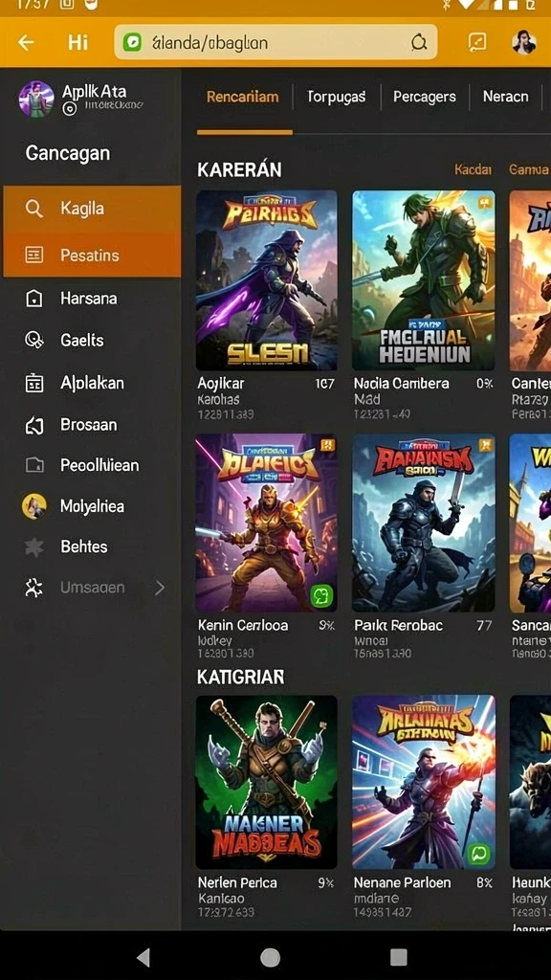Tap the orange badge on the Nadia Cambera cover
The image size is (551, 980).
[x=484, y=203]
